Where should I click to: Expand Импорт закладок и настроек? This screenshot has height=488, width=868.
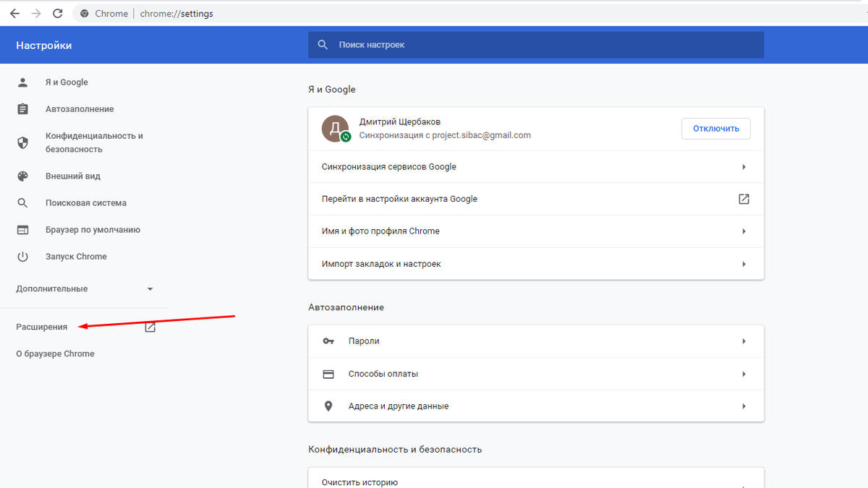click(x=744, y=264)
